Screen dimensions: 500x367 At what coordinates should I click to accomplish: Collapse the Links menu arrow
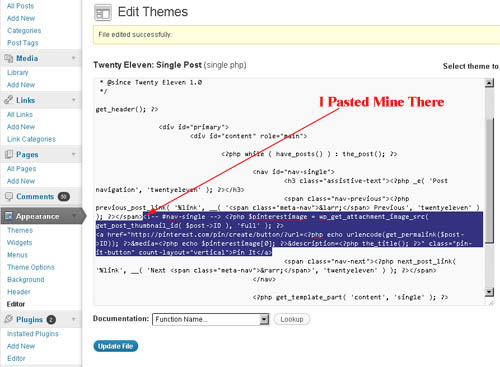74,100
